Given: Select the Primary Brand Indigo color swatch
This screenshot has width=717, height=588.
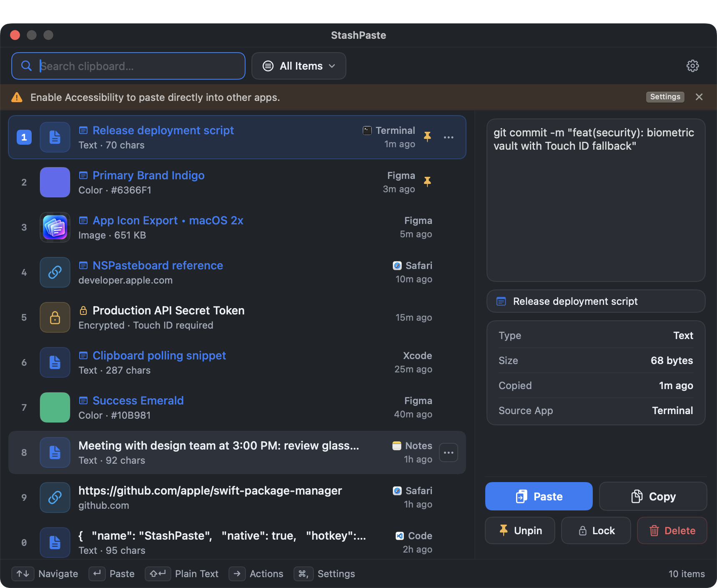Looking at the screenshot, I should point(55,182).
